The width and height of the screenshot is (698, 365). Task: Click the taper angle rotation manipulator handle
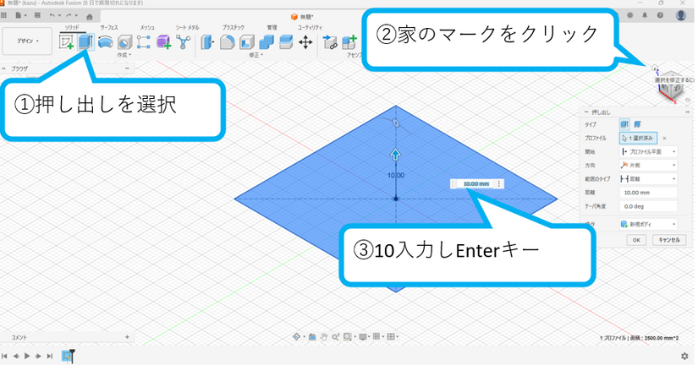point(397,123)
